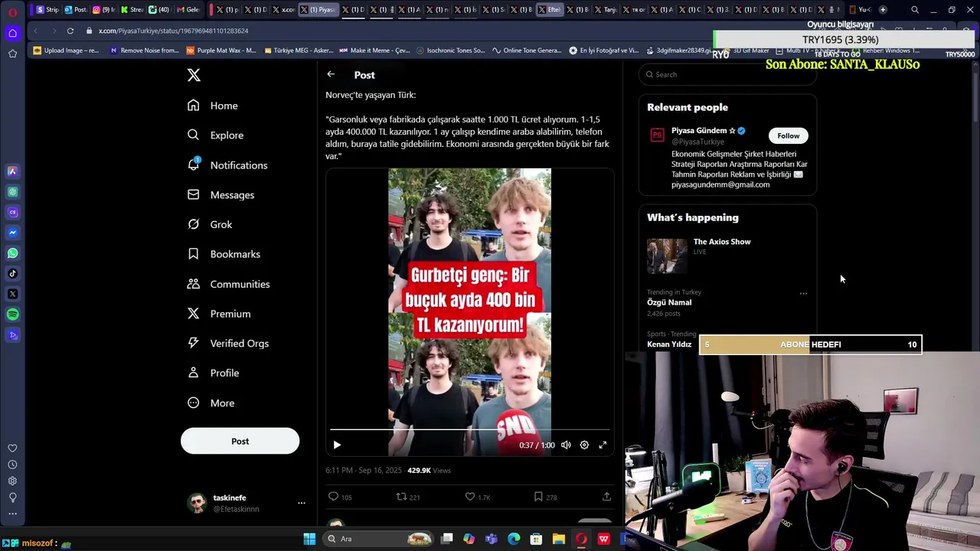Image resolution: width=980 pixels, height=551 pixels.
Task: Open account options next to taskinefe
Action: (302, 503)
